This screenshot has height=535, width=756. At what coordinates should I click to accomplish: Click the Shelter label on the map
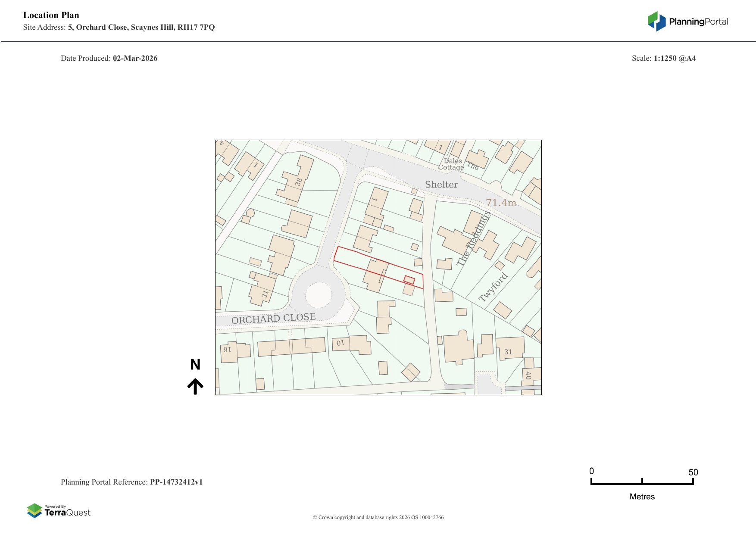441,185
